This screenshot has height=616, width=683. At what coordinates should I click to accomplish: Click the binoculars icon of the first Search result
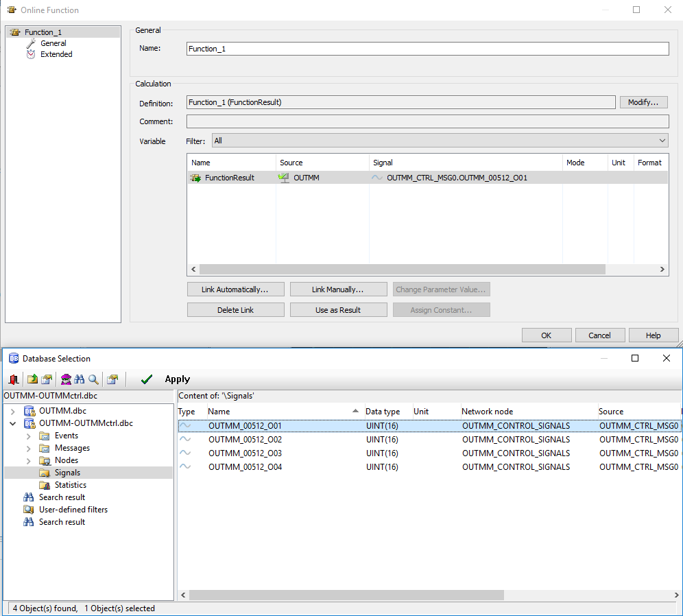[x=29, y=497]
